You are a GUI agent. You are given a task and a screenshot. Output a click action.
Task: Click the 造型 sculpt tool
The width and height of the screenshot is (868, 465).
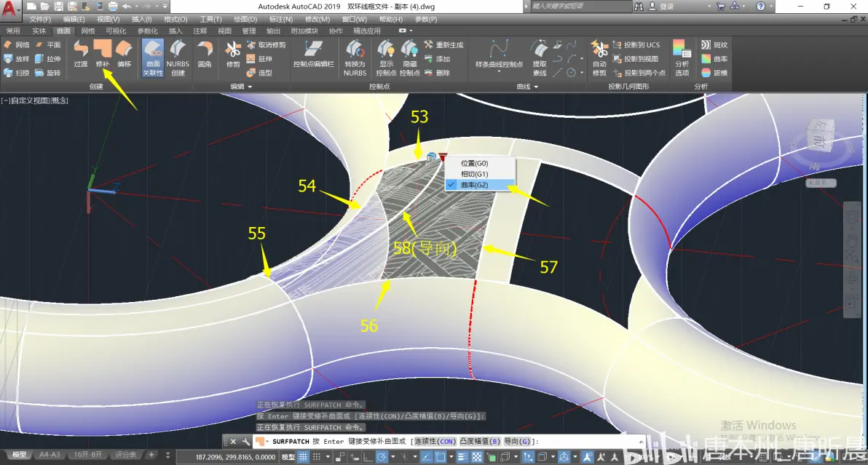260,73
